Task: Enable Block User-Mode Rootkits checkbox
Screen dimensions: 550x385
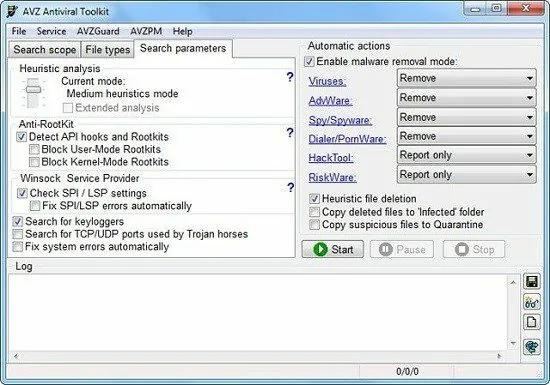Action: (x=34, y=150)
